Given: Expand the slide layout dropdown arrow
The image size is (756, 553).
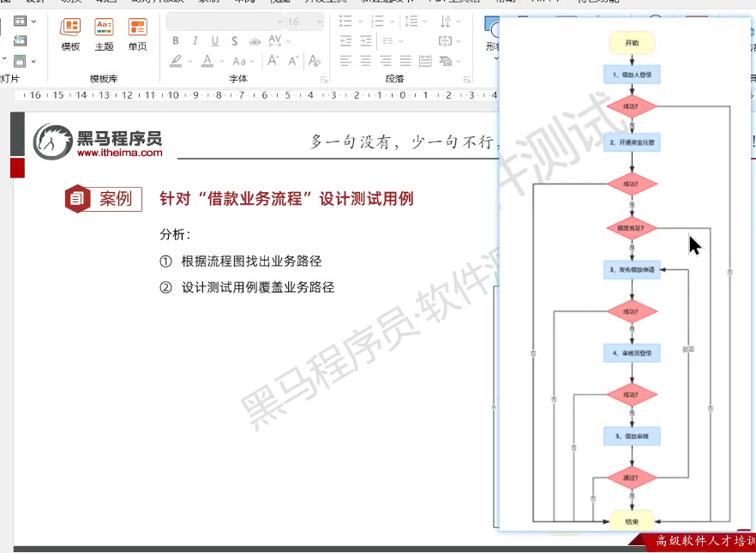Looking at the screenshot, I should (33, 21).
